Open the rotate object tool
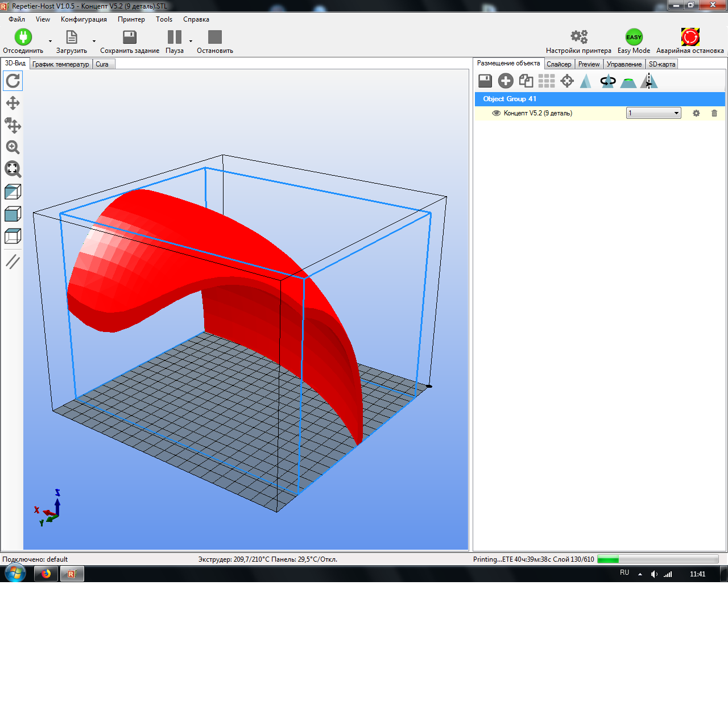The width and height of the screenshot is (728, 722). point(607,81)
